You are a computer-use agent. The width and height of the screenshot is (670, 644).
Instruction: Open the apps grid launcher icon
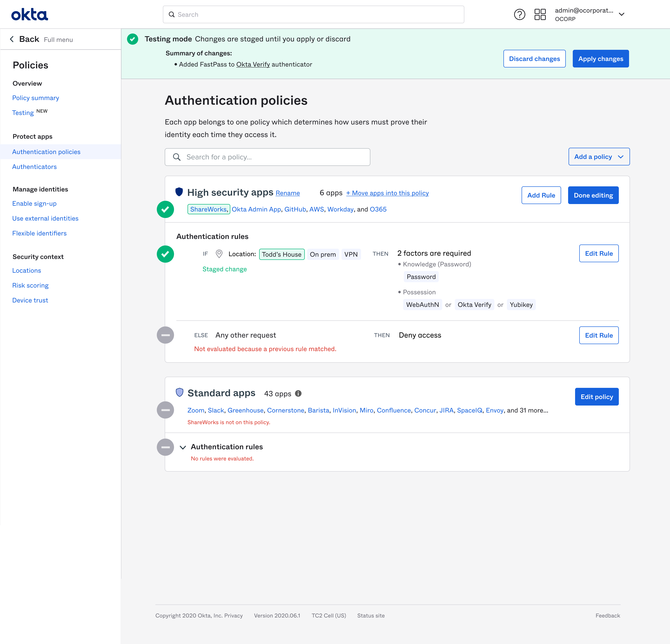[540, 14]
